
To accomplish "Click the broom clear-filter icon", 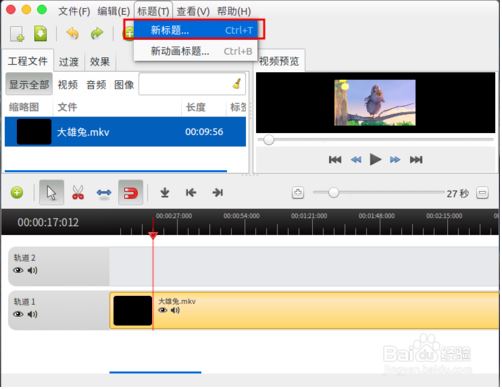I will tap(237, 83).
